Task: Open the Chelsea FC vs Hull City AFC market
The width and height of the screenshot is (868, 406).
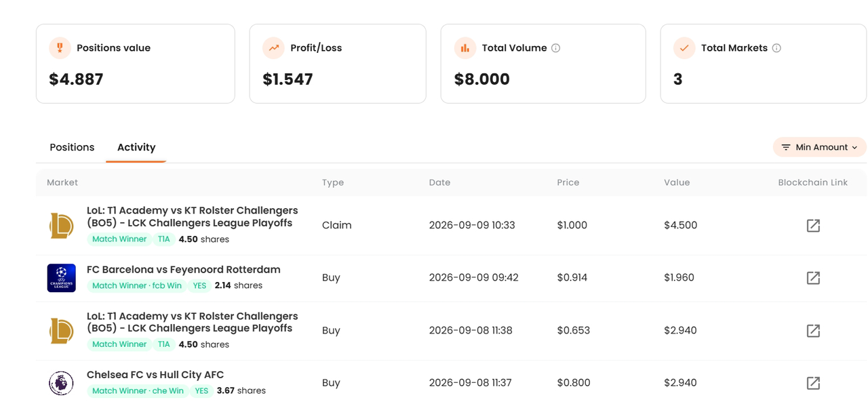Action: point(155,374)
